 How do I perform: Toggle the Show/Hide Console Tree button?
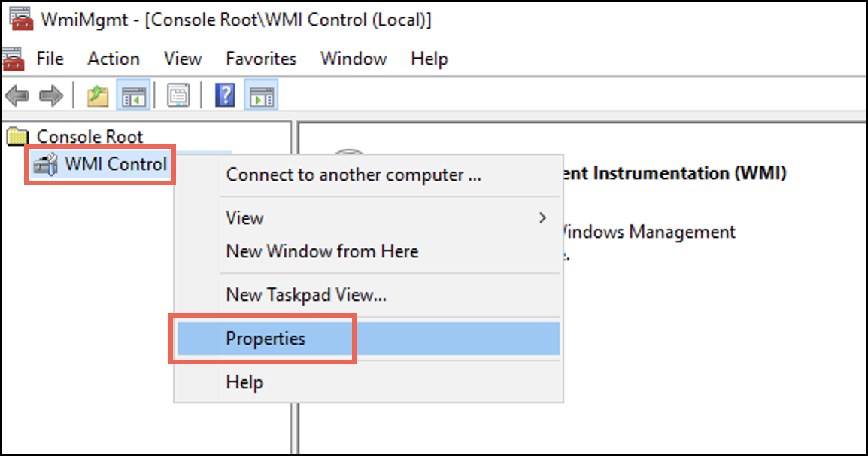[133, 96]
